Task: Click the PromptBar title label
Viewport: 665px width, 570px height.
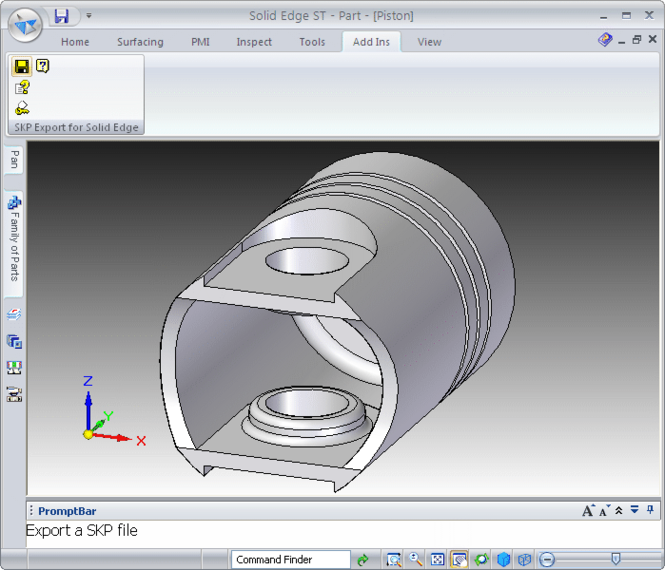Action: click(67, 511)
